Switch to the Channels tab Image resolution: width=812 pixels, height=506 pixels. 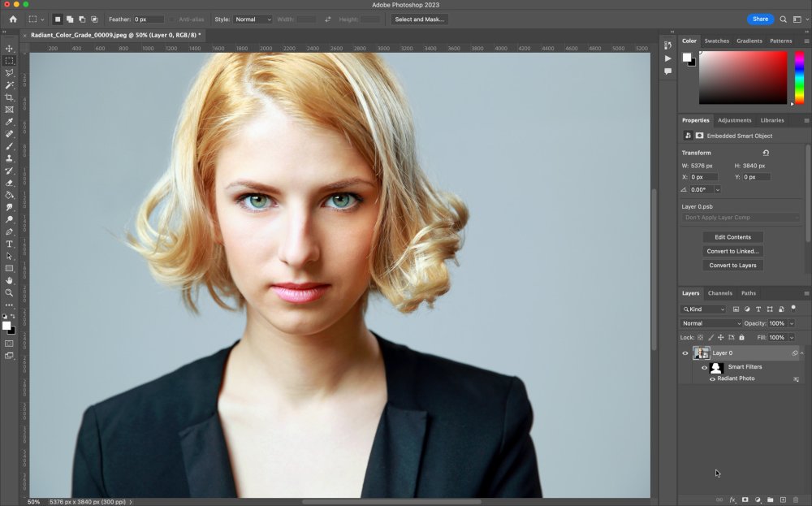click(x=719, y=293)
